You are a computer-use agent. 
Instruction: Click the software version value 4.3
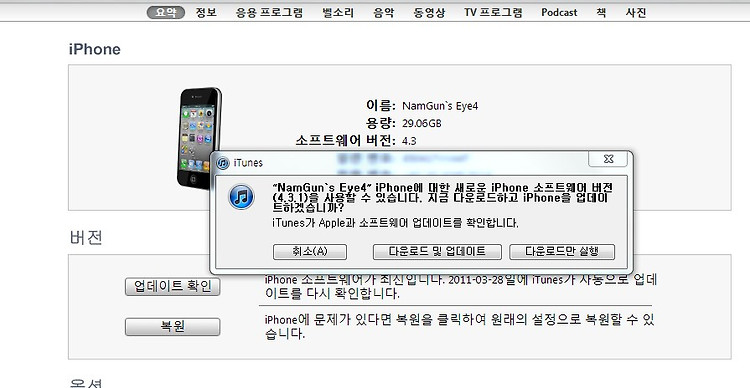(x=409, y=141)
